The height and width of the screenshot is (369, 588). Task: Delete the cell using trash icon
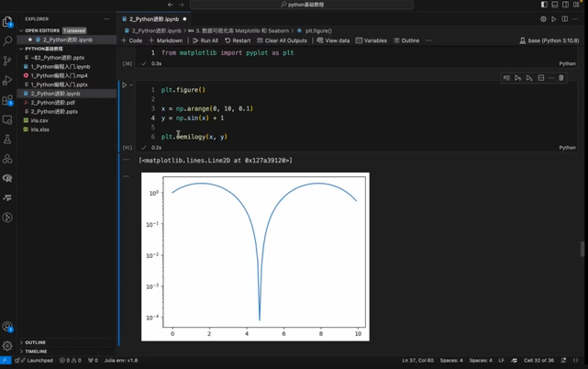click(x=561, y=78)
